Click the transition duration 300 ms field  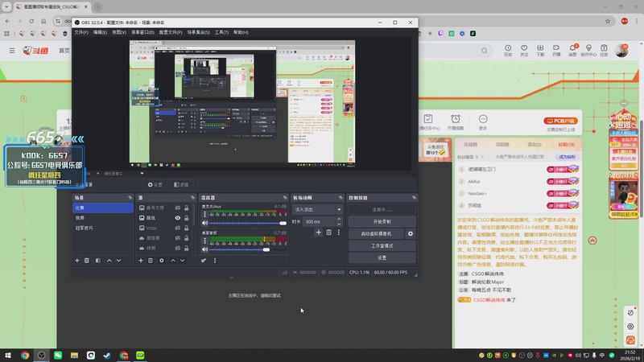(319, 222)
